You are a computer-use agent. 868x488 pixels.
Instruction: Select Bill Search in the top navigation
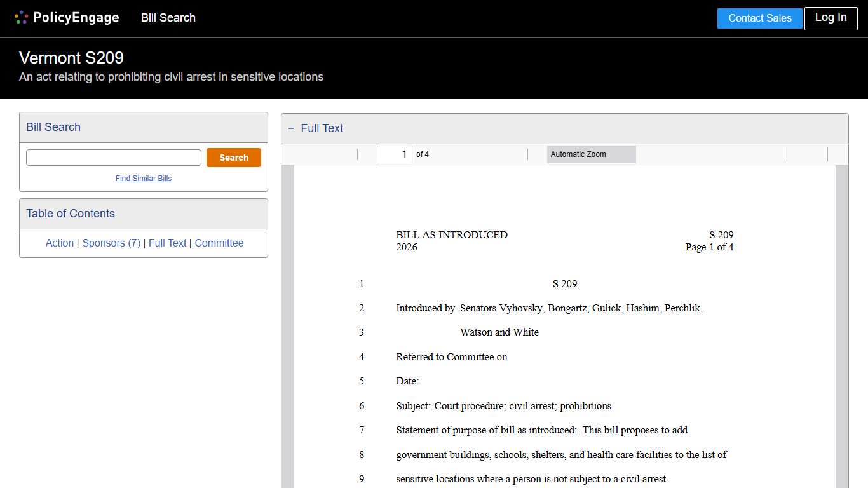[x=168, y=18]
